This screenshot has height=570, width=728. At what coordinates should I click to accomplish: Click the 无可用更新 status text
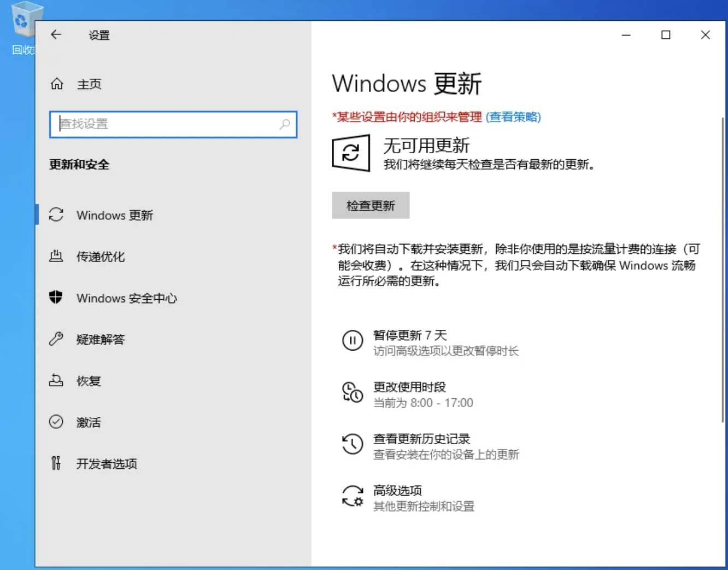click(x=426, y=146)
